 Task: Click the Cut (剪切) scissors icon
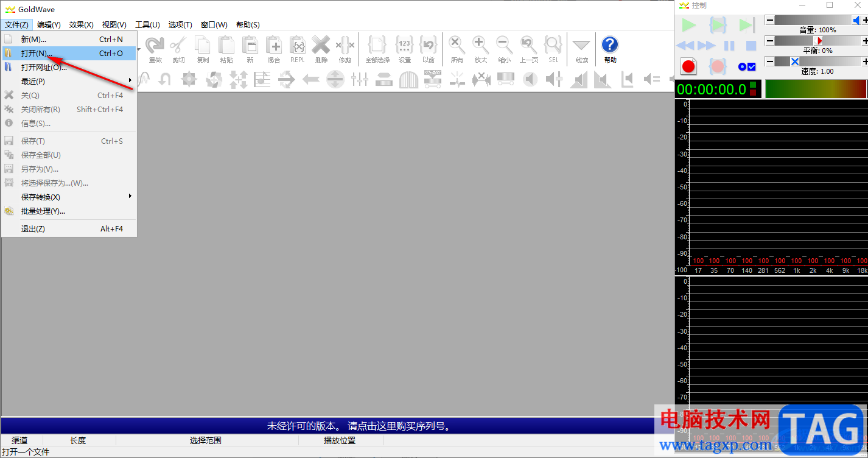178,44
